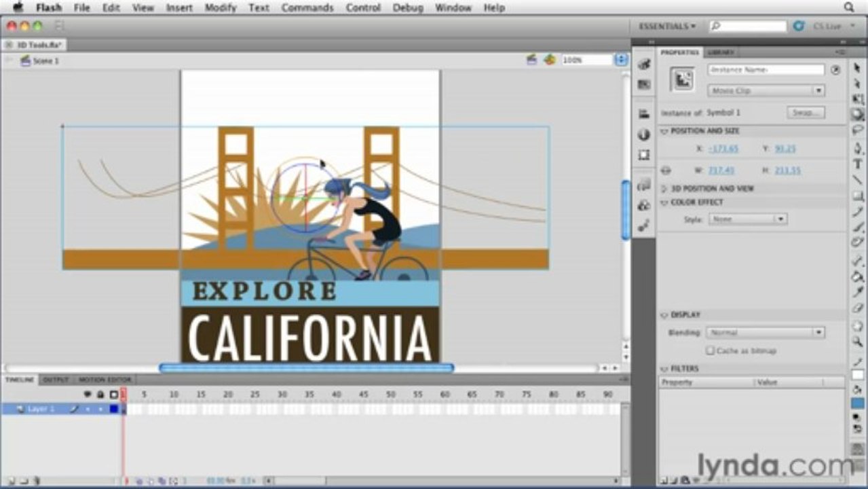Select the Bone tool
This screenshot has width=868, height=489.
click(858, 261)
